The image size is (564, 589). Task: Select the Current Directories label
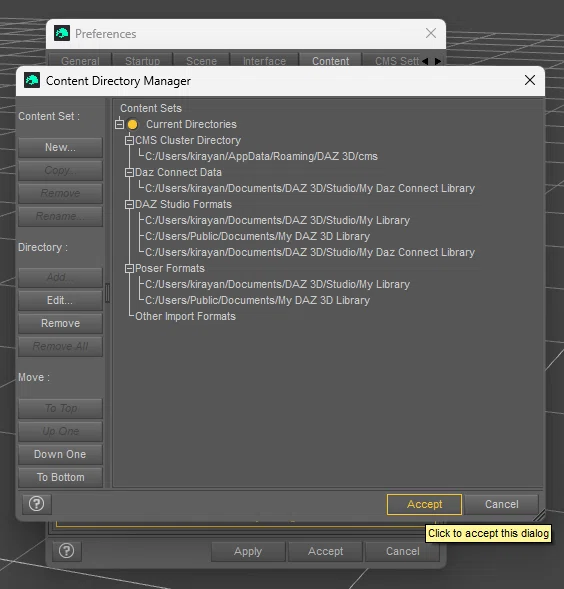[191, 124]
